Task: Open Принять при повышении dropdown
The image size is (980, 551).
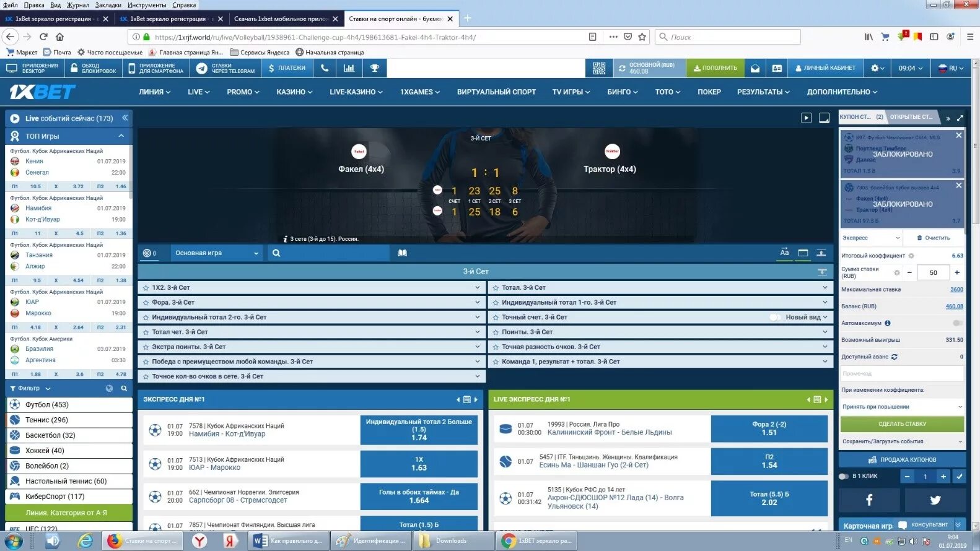Action: pyautogui.click(x=902, y=407)
